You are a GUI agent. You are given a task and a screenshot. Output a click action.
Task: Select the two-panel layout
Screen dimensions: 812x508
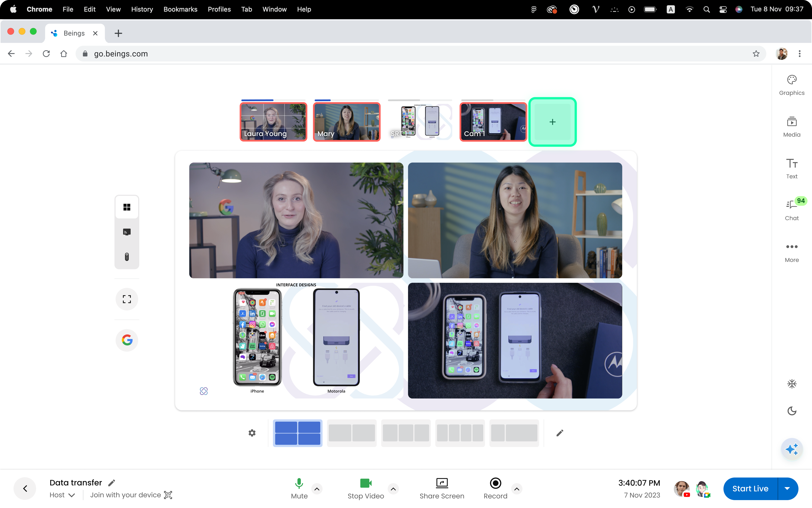(x=352, y=433)
